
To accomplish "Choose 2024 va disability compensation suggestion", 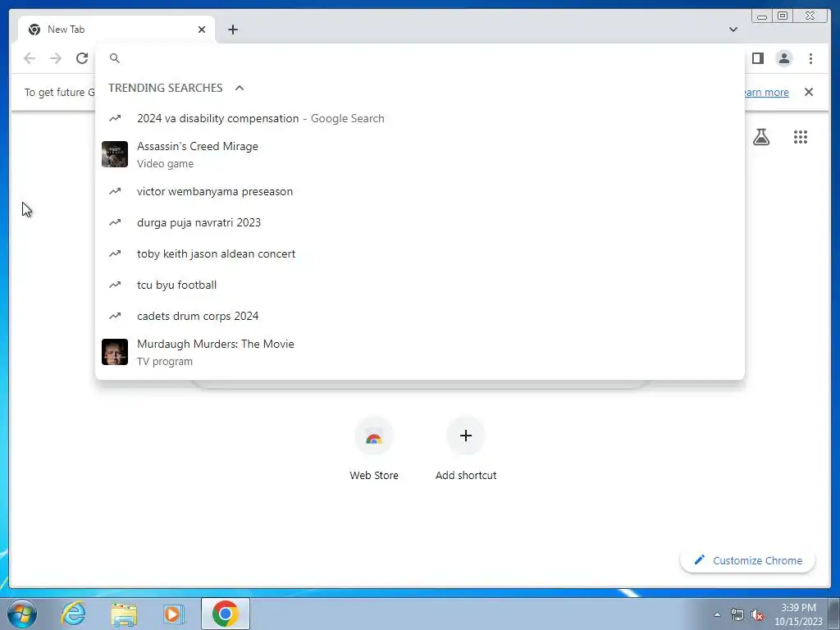I will tap(419, 118).
